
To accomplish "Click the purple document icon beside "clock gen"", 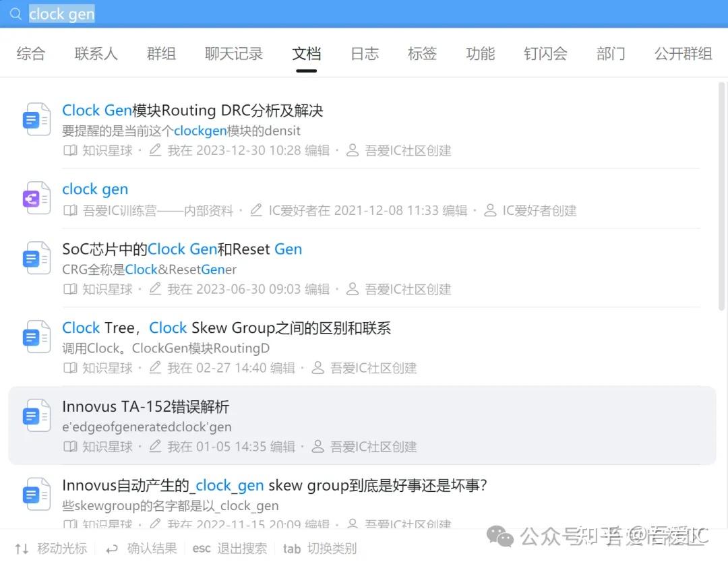I will [36, 197].
